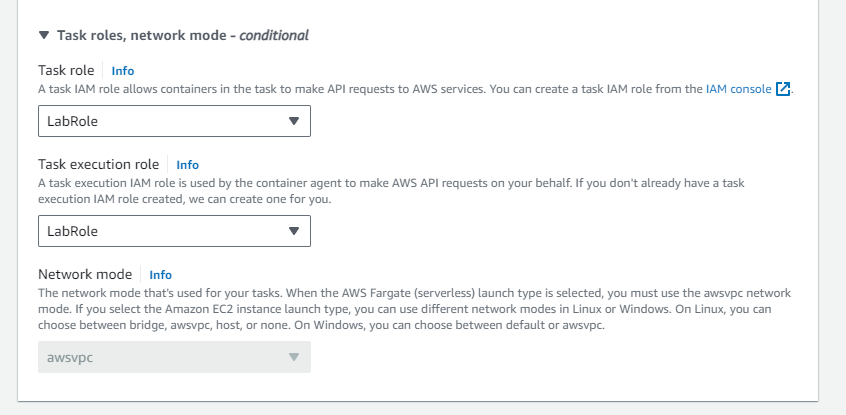846x415 pixels.
Task: Click the Task execution role field label
Action: click(x=98, y=164)
